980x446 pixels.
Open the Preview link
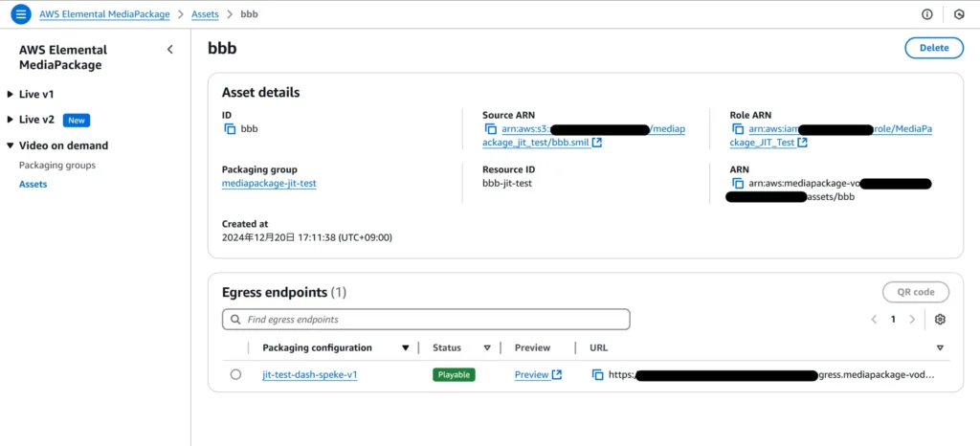click(532, 375)
